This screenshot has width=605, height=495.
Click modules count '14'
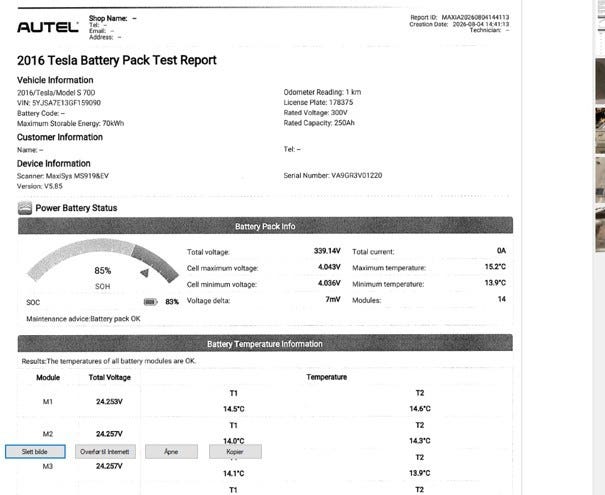pos(502,299)
